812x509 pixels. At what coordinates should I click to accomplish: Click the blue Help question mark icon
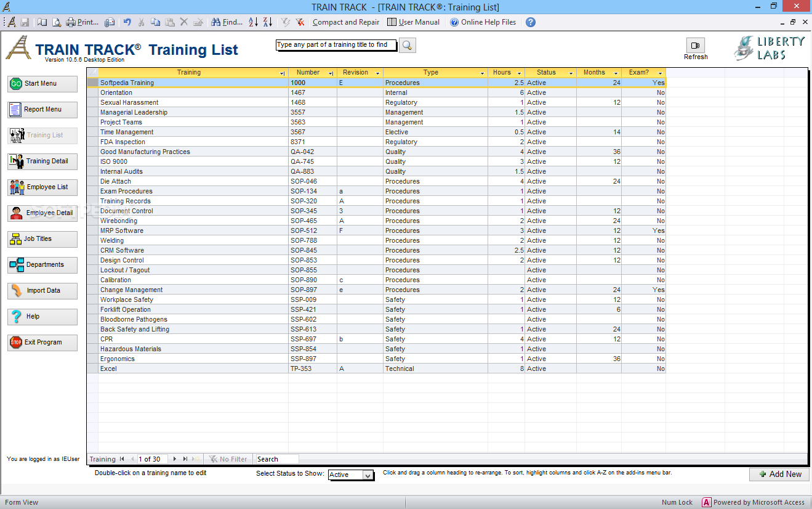530,22
